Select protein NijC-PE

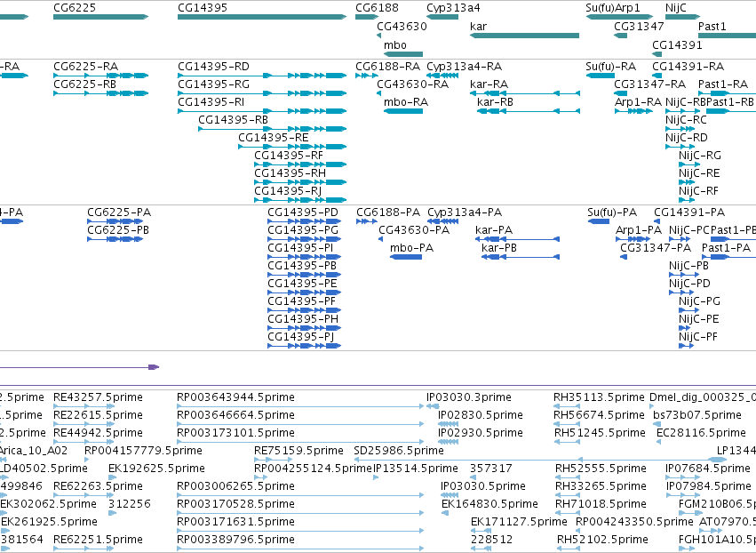(699, 319)
